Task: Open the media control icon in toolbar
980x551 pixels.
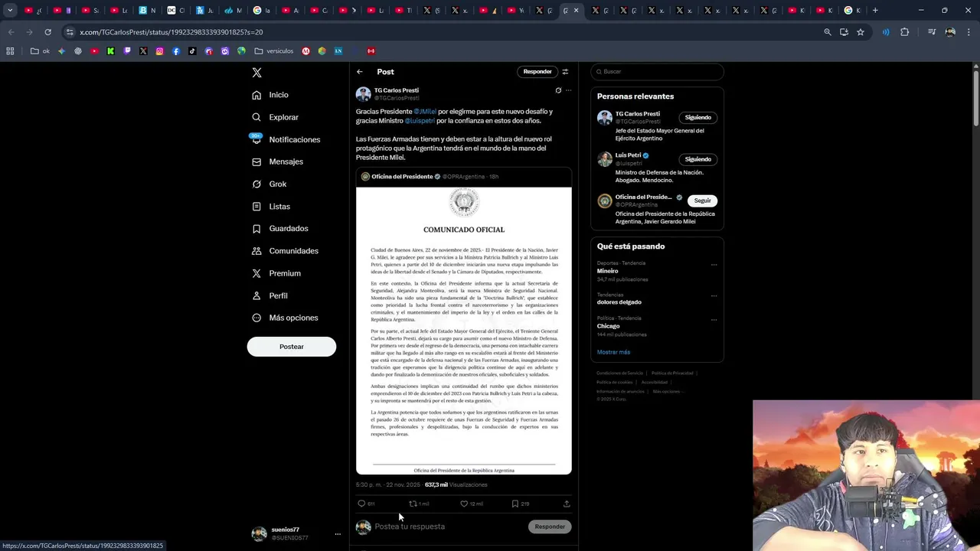Action: 932,32
